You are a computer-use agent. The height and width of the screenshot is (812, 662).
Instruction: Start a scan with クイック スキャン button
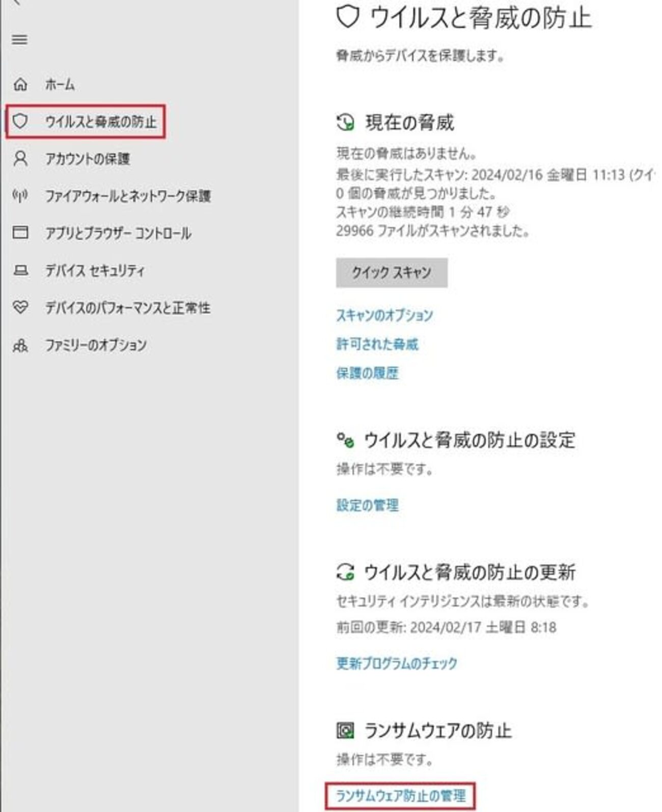coord(392,273)
